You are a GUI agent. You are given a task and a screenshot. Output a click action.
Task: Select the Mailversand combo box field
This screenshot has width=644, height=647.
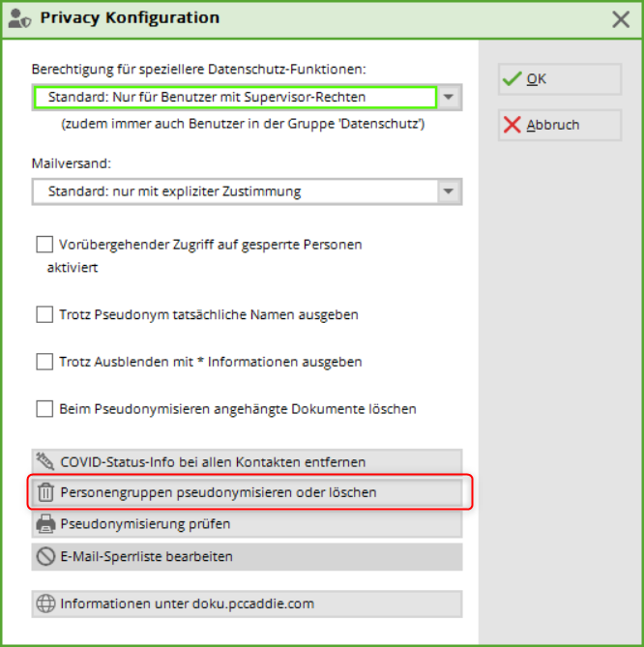coord(234,191)
